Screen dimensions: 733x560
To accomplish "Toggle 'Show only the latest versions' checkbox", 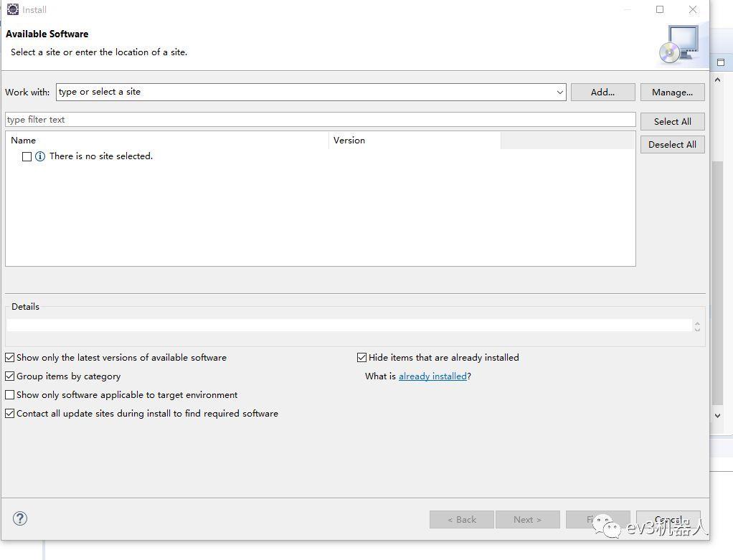I will click(10, 358).
